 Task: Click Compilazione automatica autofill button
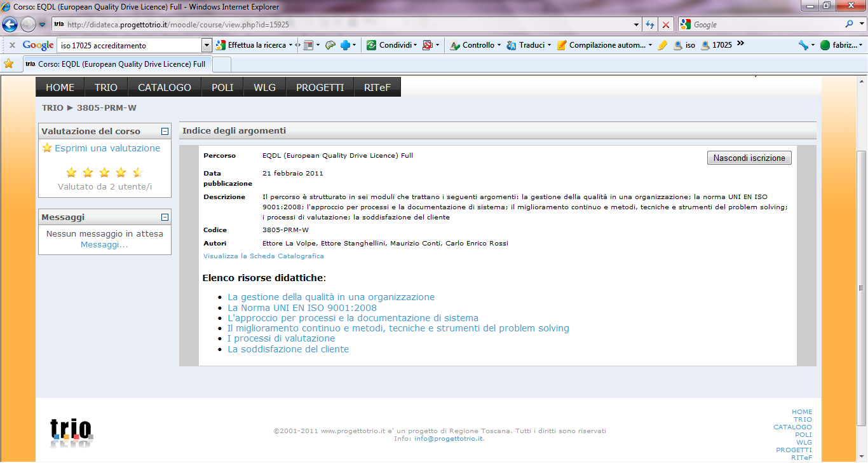[x=600, y=45]
